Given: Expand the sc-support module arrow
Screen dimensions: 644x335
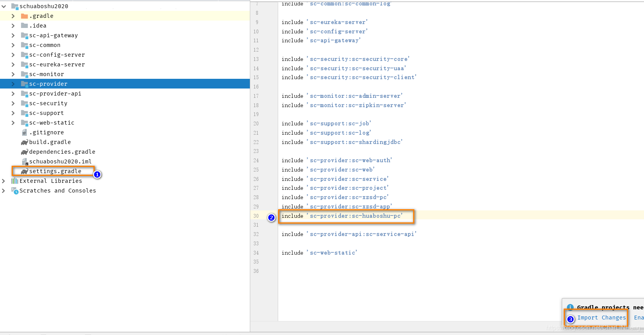Looking at the screenshot, I should coord(13,113).
